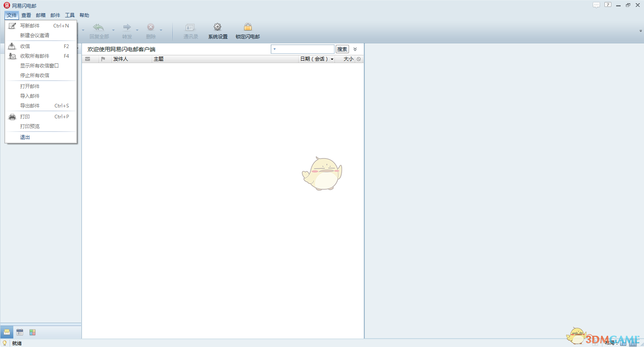The width and height of the screenshot is (644, 347).
Task: Open the speech-bubble feedback icon in title bar
Action: click(x=596, y=5)
